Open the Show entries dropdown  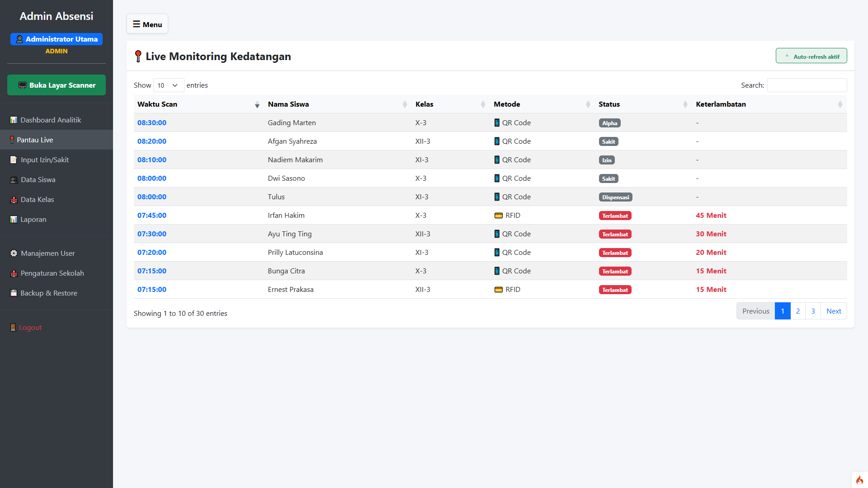click(x=168, y=85)
